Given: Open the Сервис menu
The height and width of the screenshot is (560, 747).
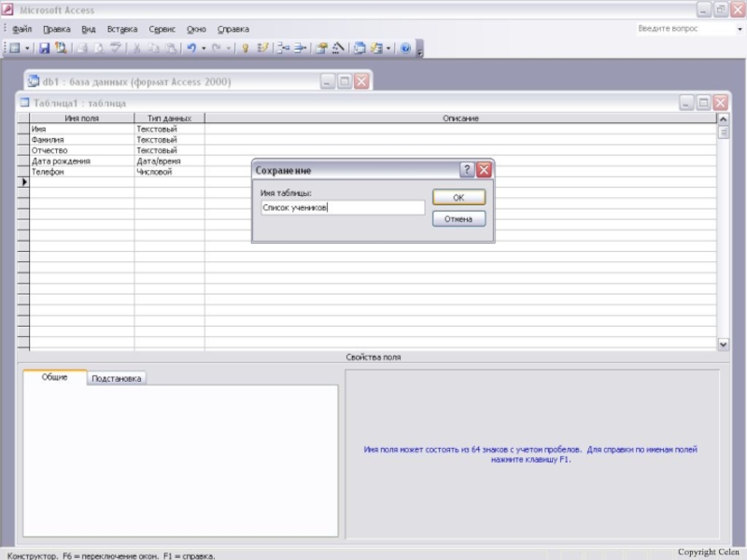Looking at the screenshot, I should pyautogui.click(x=162, y=29).
